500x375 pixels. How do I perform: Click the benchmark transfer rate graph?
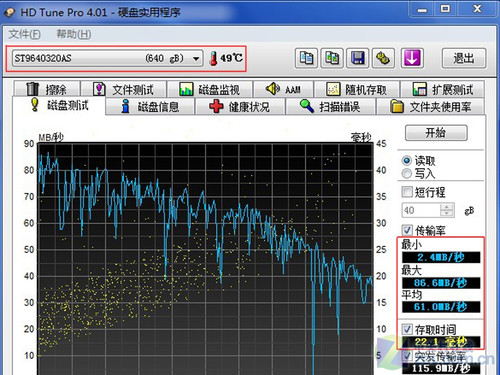[205, 259]
